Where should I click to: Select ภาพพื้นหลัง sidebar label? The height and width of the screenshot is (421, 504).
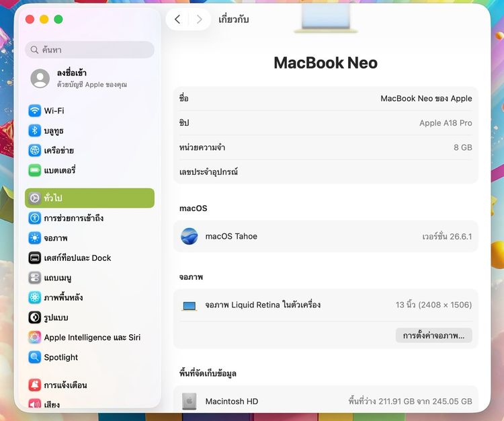63,297
